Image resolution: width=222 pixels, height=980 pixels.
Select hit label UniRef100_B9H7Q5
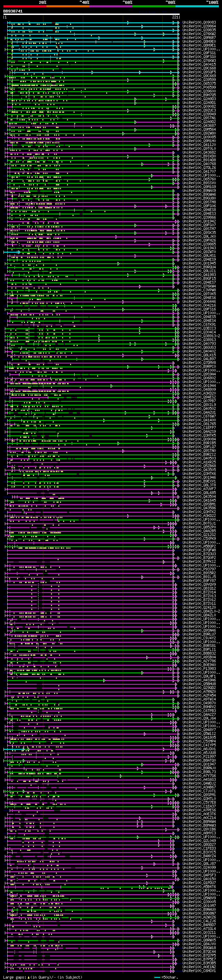199,95
